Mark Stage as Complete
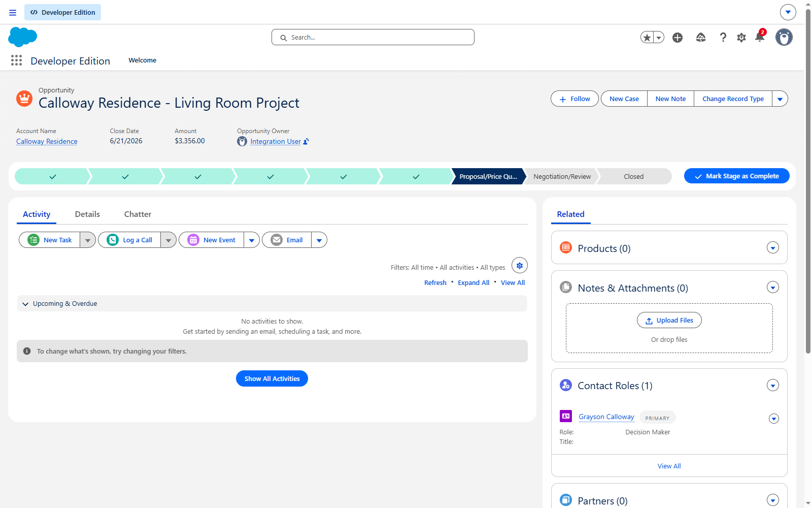Screen dimensions: 812x508 point(737,176)
